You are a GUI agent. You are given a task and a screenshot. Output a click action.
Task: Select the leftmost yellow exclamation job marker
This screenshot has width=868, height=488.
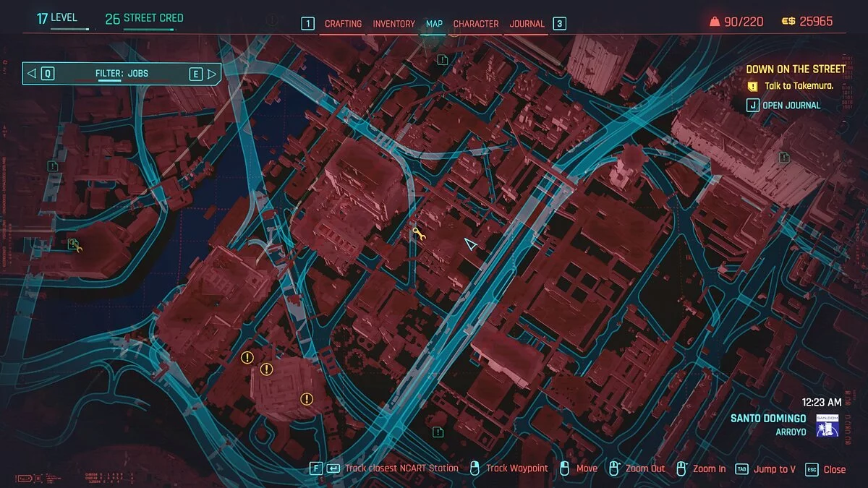[247, 357]
